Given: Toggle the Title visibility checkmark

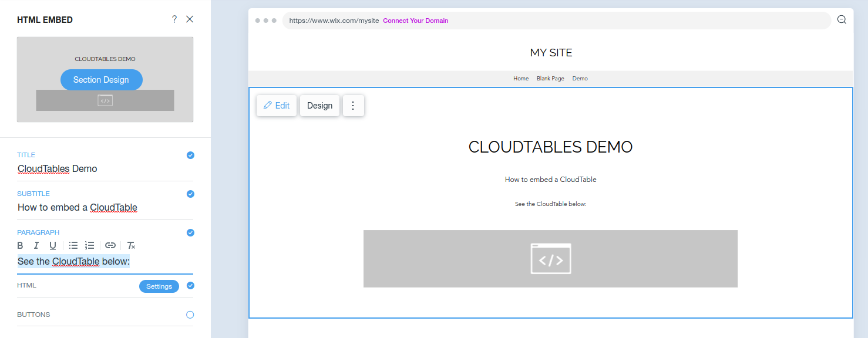Looking at the screenshot, I should coord(190,156).
